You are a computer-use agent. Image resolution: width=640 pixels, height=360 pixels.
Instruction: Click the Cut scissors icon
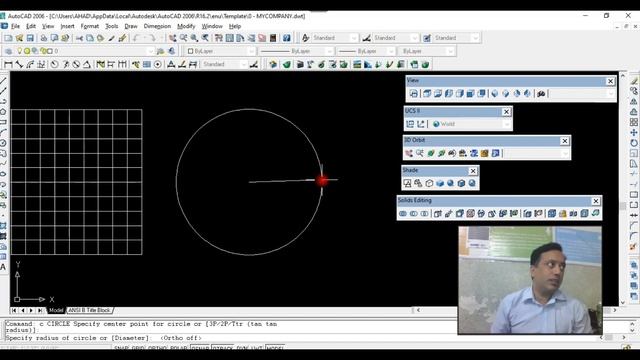(x=79, y=38)
